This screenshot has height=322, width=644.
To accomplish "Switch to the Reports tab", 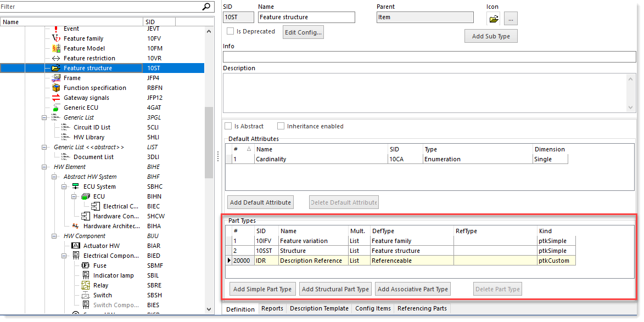I will [272, 309].
